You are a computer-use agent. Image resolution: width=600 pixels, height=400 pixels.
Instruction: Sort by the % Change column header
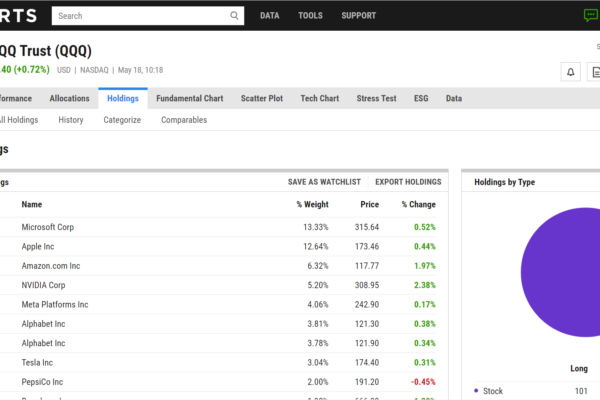(419, 204)
